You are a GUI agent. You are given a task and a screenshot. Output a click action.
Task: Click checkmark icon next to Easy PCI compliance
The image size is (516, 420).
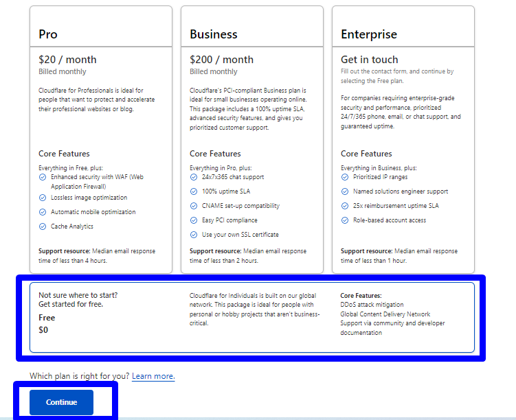click(194, 220)
